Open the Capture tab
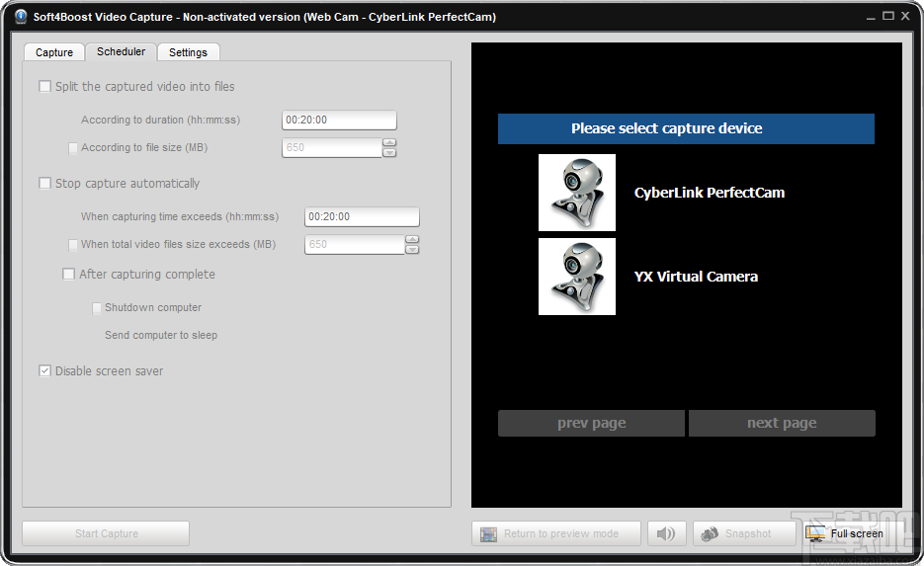The height and width of the screenshot is (566, 924). [54, 52]
